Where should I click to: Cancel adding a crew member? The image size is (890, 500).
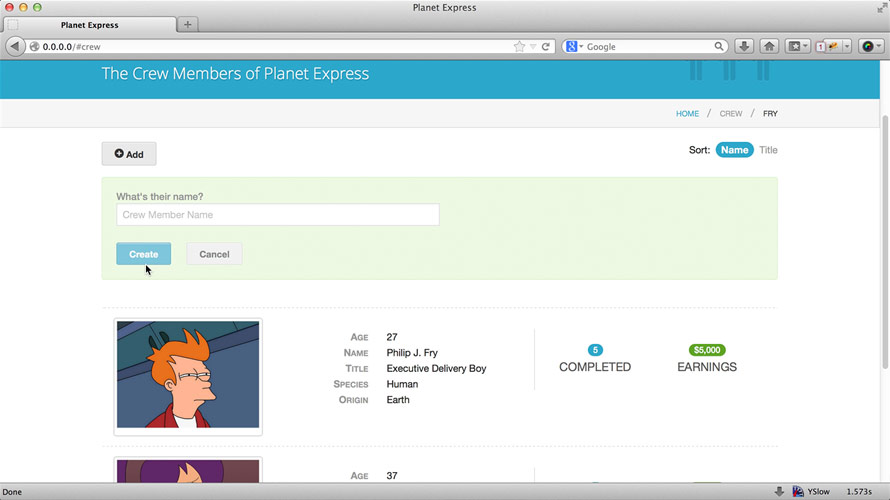coord(214,254)
